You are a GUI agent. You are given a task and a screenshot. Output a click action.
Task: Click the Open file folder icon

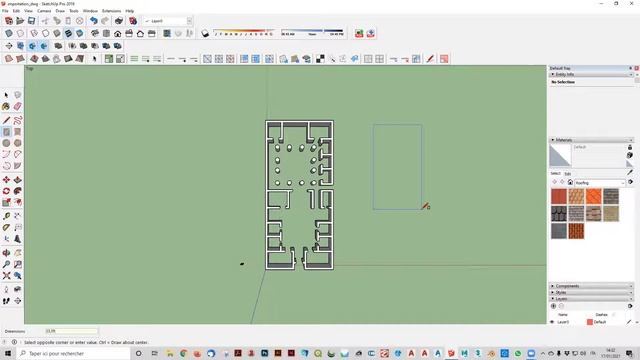(20, 21)
